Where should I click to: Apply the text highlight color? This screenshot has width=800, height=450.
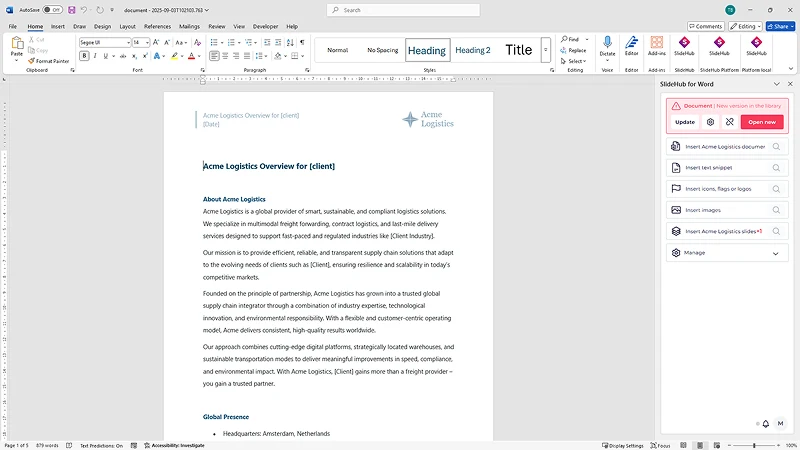tap(174, 56)
